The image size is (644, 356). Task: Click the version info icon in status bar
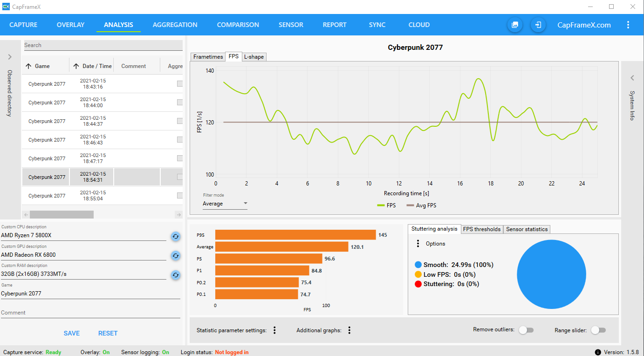[x=598, y=352]
